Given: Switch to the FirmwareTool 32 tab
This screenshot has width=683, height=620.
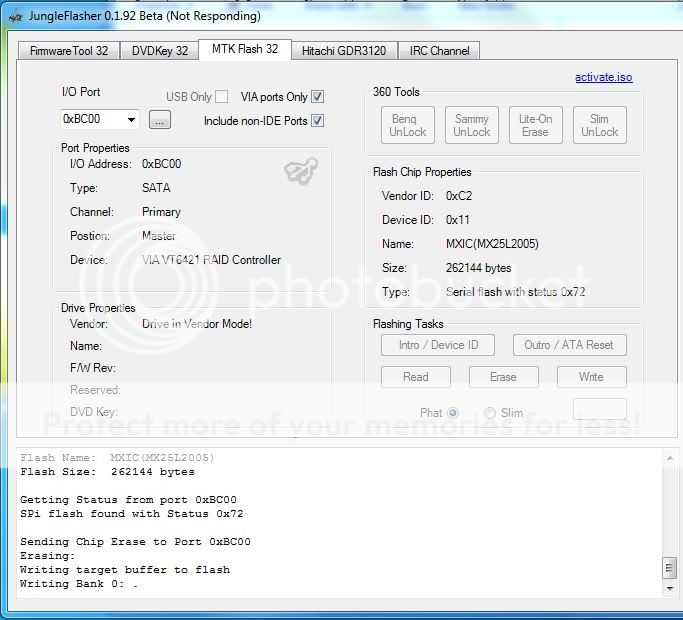Looking at the screenshot, I should coord(69,51).
